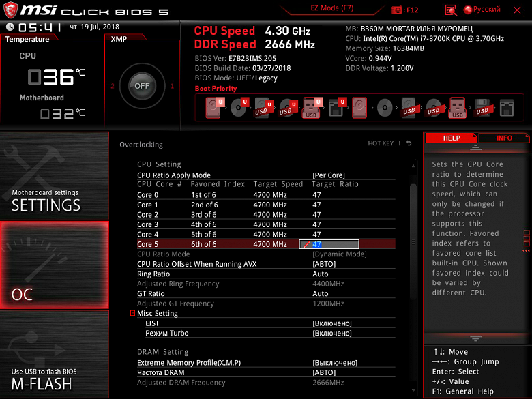The height and width of the screenshot is (399, 532).
Task: Select legacy USB CD/DVD boot icon
Action: 433,108
